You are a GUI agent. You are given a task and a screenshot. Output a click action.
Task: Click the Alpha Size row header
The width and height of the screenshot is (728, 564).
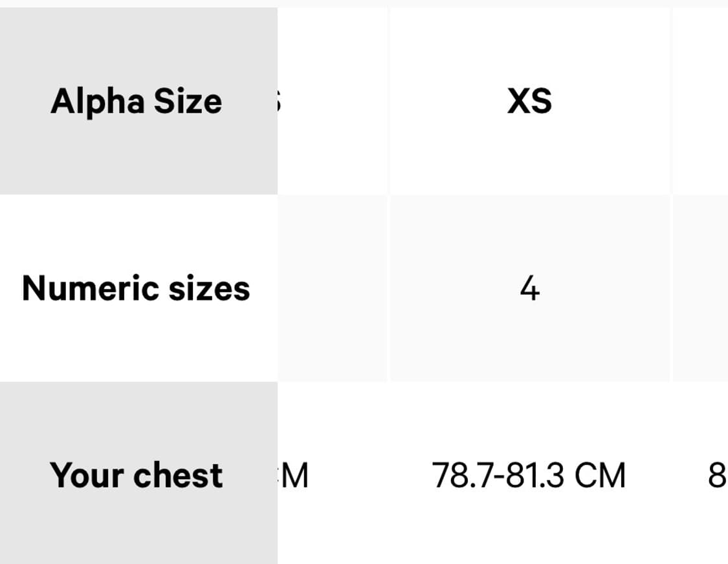tap(138, 101)
